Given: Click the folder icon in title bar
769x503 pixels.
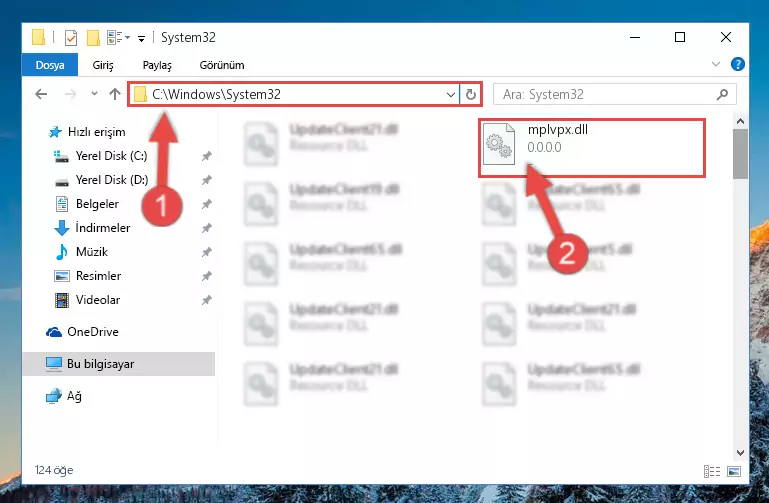Looking at the screenshot, I should [x=38, y=38].
